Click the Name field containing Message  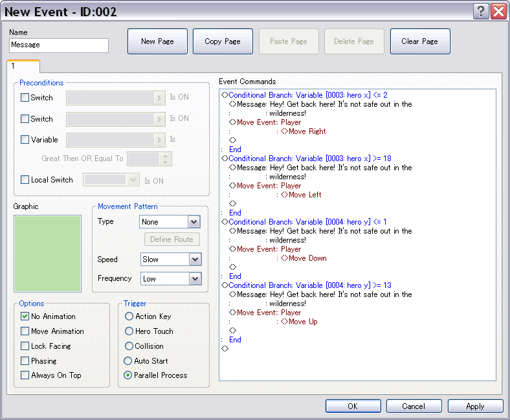pos(59,45)
